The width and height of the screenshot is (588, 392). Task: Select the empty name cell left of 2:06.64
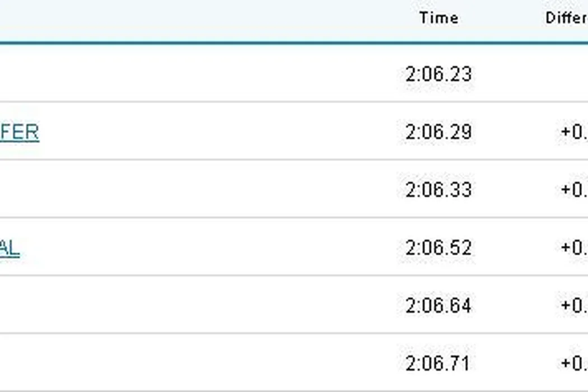pyautogui.click(x=168, y=306)
